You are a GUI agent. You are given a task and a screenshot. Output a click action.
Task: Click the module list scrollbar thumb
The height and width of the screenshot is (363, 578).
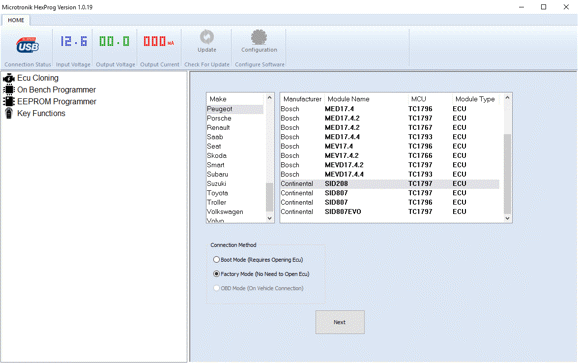507,174
